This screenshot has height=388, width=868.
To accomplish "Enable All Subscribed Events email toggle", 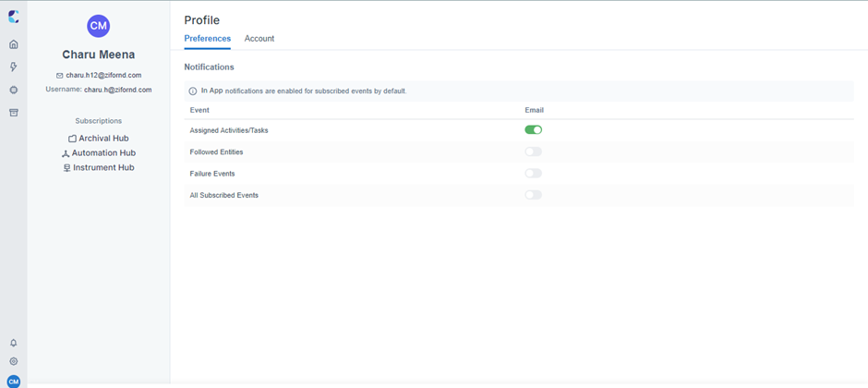I will [x=533, y=195].
